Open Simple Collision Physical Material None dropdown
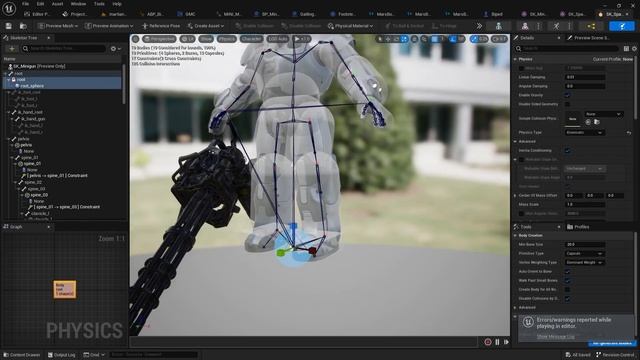 coord(603,114)
